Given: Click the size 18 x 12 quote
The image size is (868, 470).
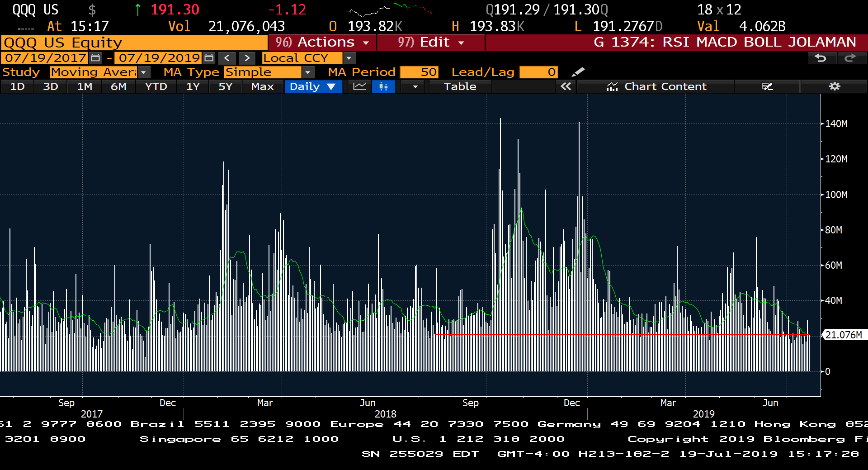Looking at the screenshot, I should click(719, 9).
